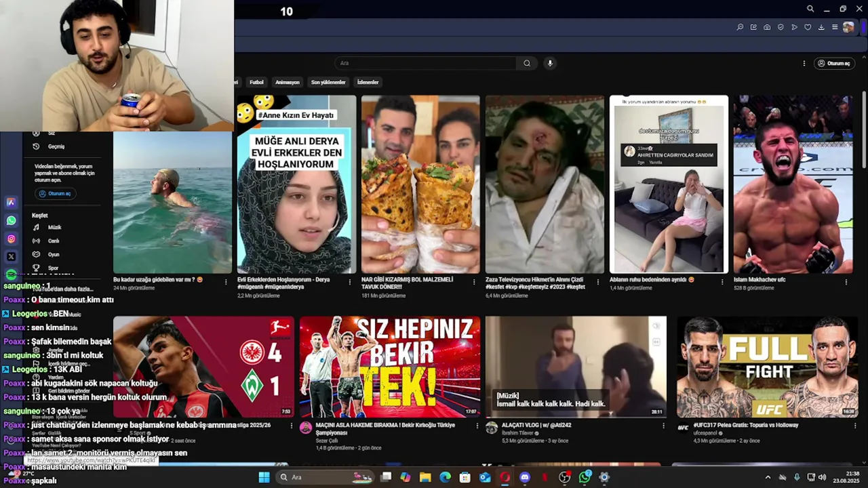Click Oturum aç button in top right
This screenshot has width=868, height=488.
[834, 63]
